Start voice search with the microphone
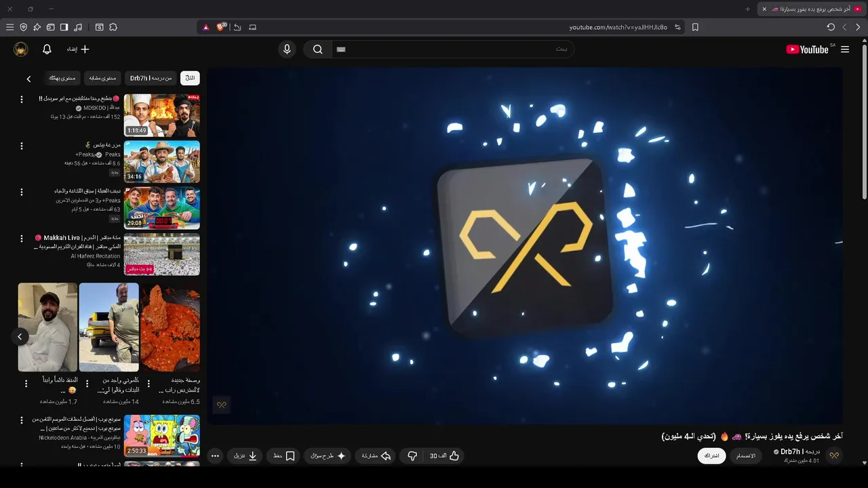Image resolution: width=868 pixels, height=488 pixels. tap(287, 49)
